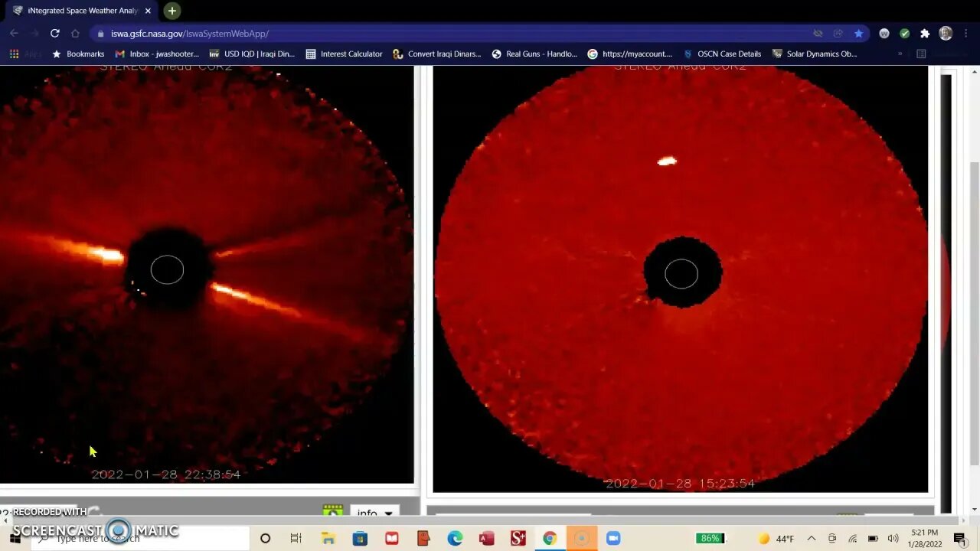Open the Windows notification center
The width and height of the screenshot is (980, 551).
[x=959, y=539]
